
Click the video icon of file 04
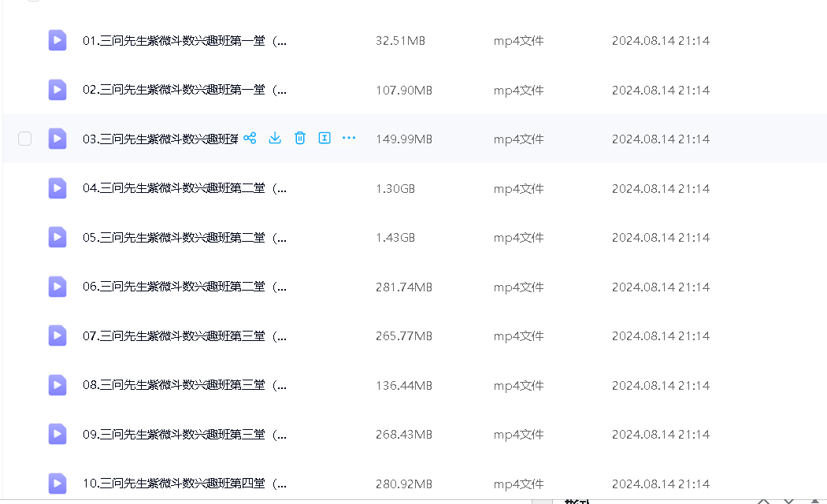(57, 188)
